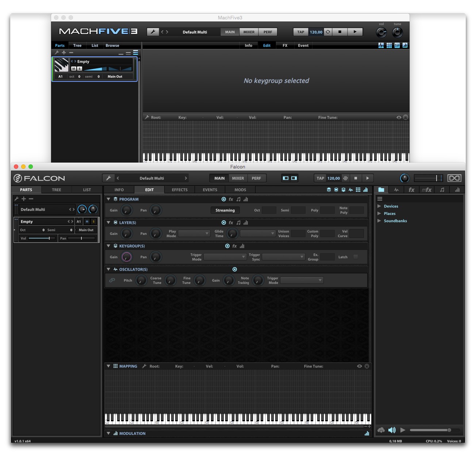Click the bars icon at MODULATION row's right end

point(367,433)
